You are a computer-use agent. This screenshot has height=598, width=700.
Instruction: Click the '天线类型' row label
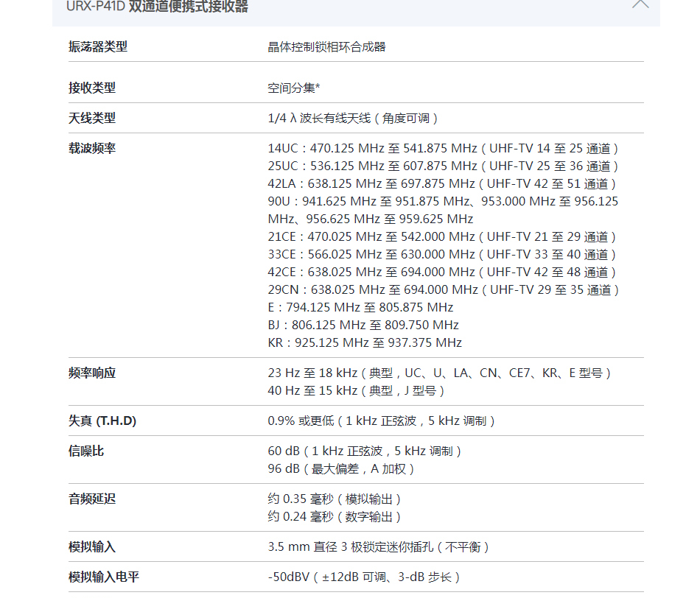(x=92, y=118)
